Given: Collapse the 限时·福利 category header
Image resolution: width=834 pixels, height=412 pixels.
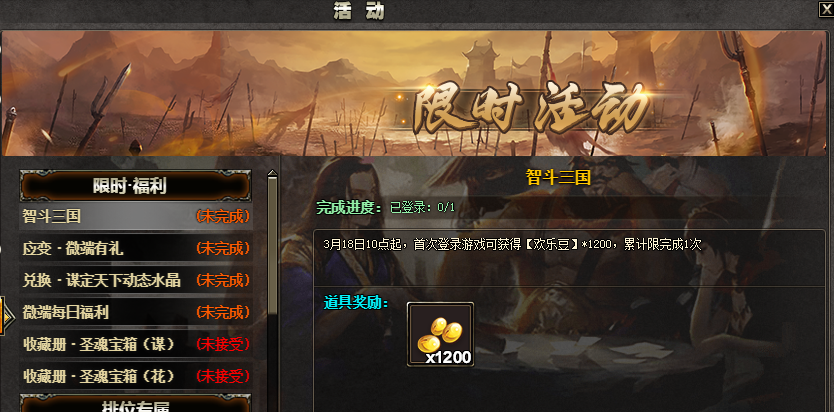Looking at the screenshot, I should click(136, 186).
